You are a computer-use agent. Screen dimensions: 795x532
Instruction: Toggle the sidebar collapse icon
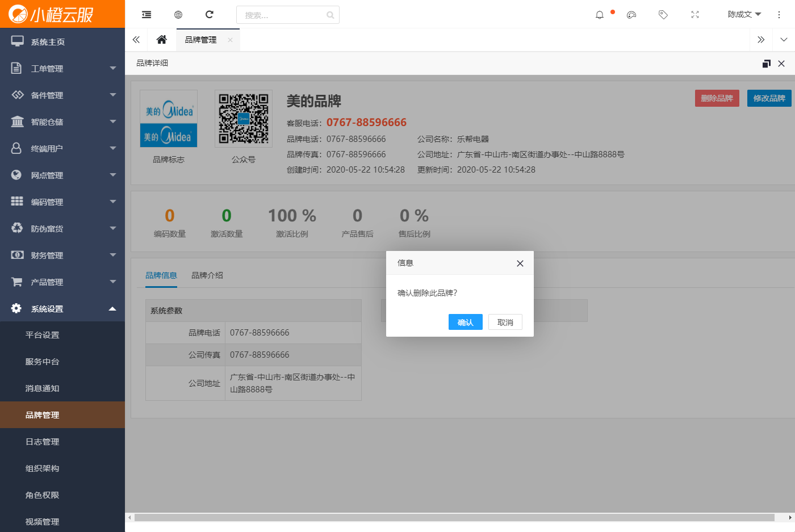pyautogui.click(x=147, y=15)
